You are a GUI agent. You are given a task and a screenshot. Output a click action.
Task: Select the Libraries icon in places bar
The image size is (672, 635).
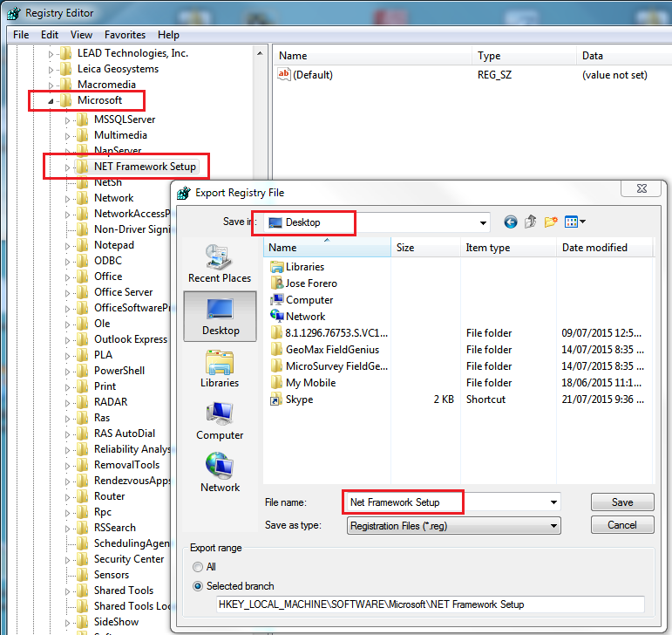point(220,367)
